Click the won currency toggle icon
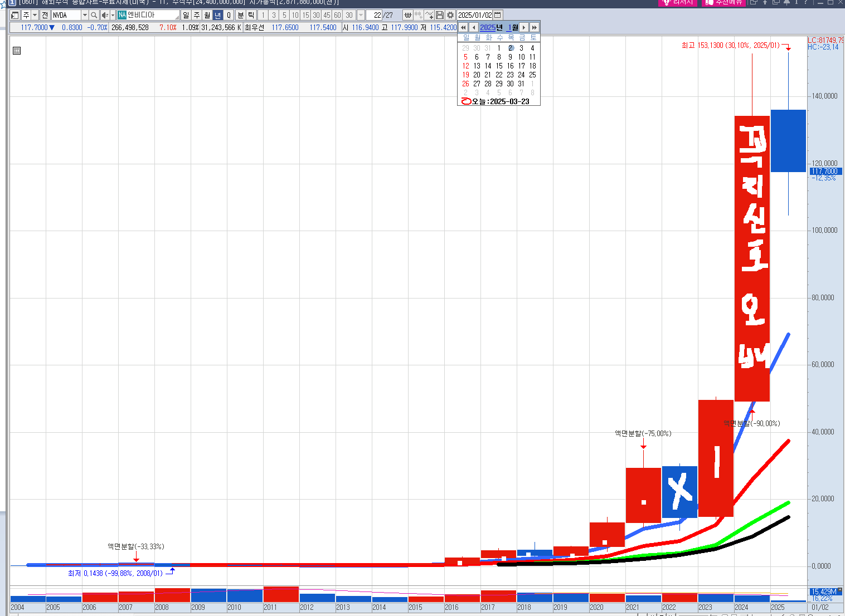 click(x=407, y=15)
